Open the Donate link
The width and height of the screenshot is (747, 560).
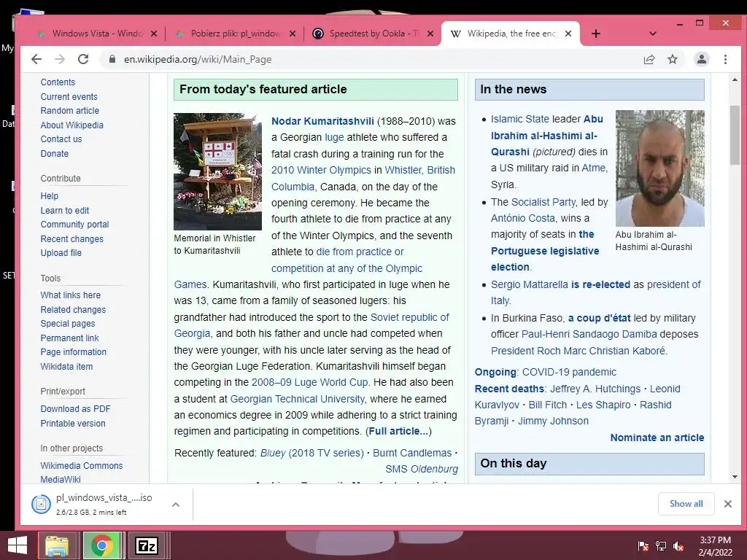55,154
